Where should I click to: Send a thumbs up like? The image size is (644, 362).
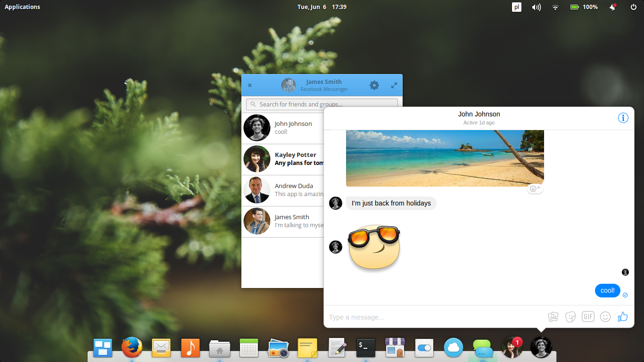tap(623, 317)
